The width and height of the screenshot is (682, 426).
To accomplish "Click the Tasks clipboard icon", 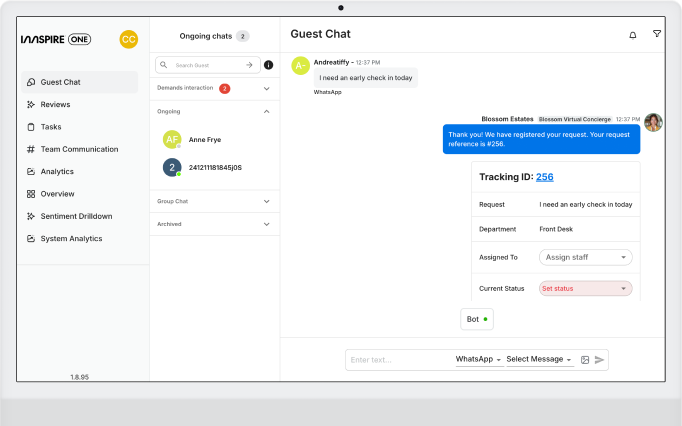I will click(x=31, y=127).
